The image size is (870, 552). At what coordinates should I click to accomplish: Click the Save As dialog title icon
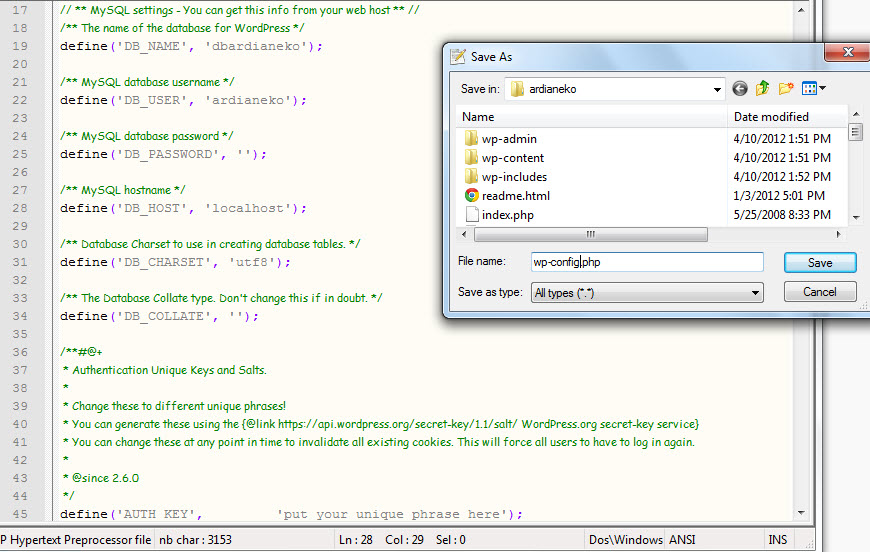(x=458, y=57)
